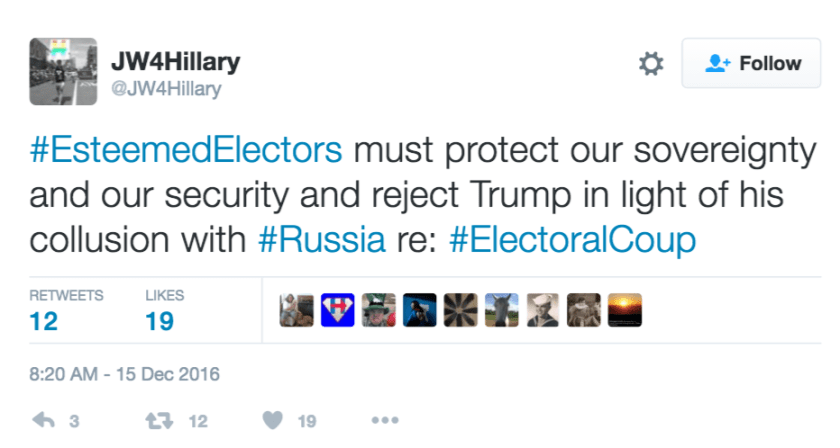Open the horse avatar liker's profile
The height and width of the screenshot is (448, 840).
(502, 310)
